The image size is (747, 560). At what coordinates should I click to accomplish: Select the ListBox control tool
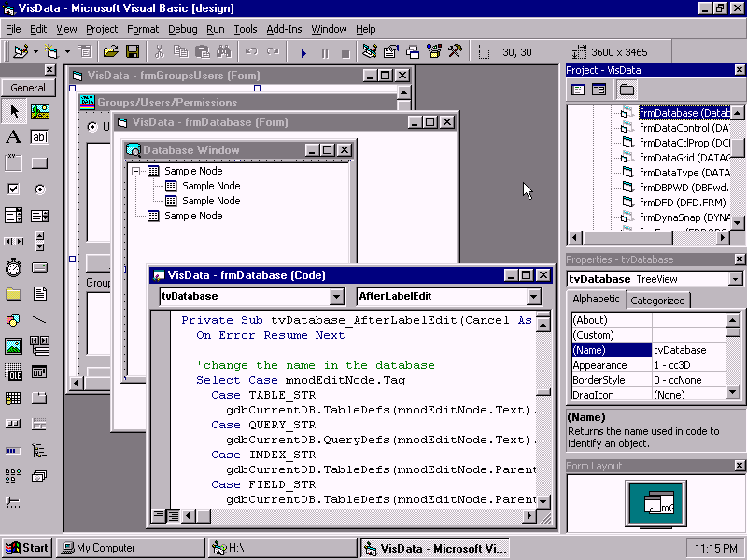pos(39,216)
